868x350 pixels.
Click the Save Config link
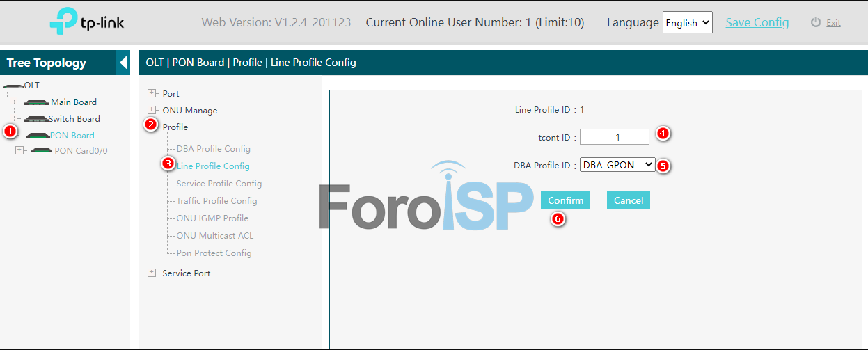[x=757, y=22]
